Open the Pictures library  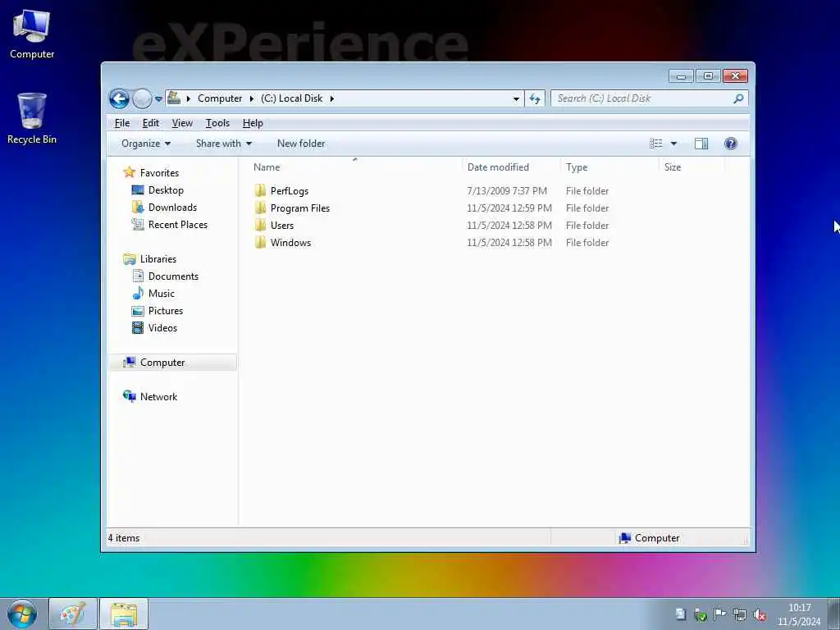(165, 311)
